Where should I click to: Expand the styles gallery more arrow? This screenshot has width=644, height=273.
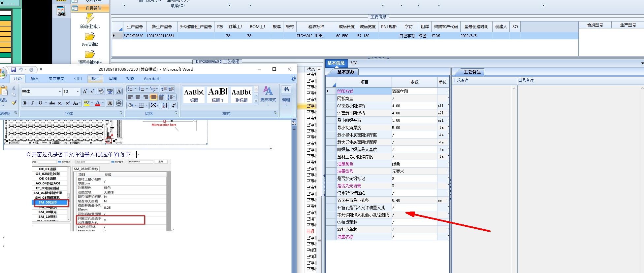click(x=256, y=102)
